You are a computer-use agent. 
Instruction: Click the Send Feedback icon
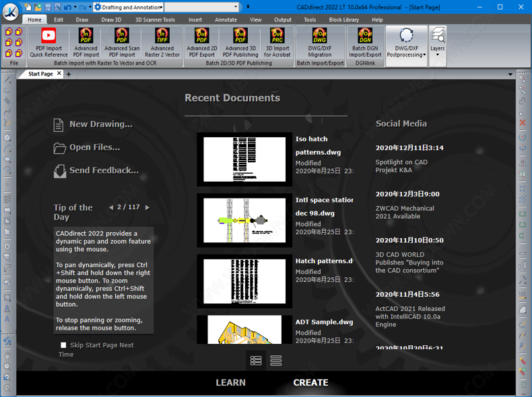60,171
